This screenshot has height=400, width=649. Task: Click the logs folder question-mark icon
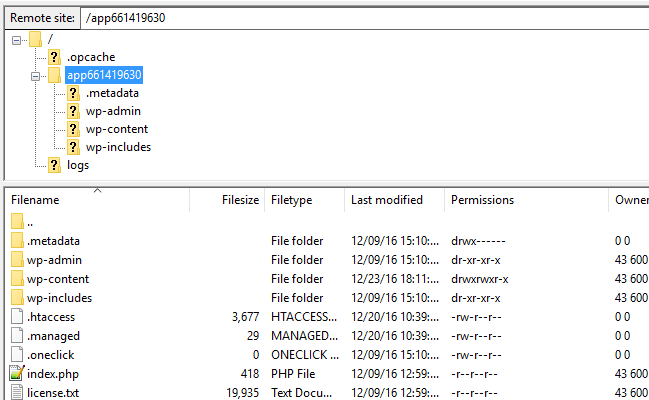(54, 165)
